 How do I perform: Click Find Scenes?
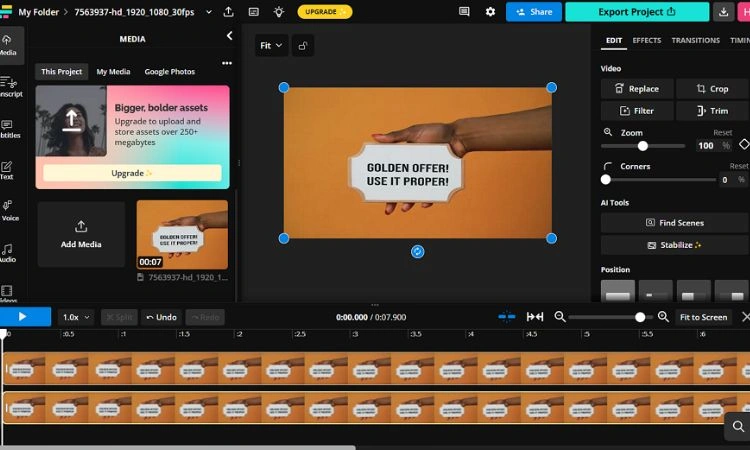click(x=675, y=223)
